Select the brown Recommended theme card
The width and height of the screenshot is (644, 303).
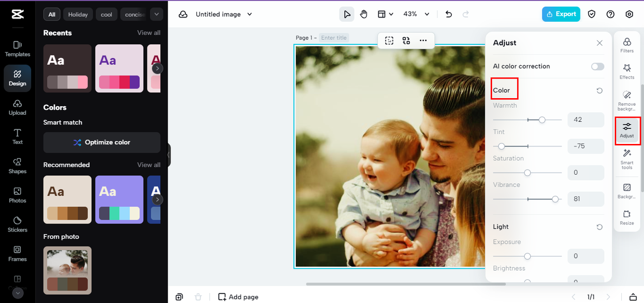point(67,200)
